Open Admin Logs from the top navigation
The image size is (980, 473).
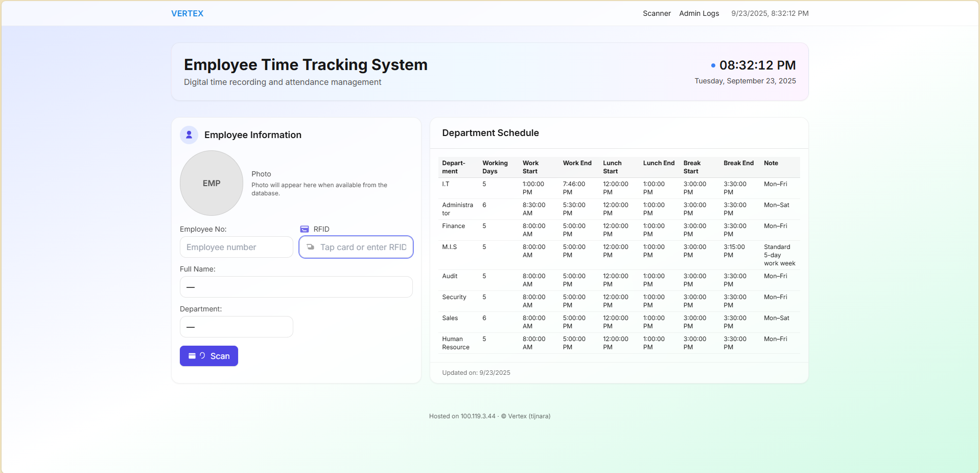click(x=699, y=13)
